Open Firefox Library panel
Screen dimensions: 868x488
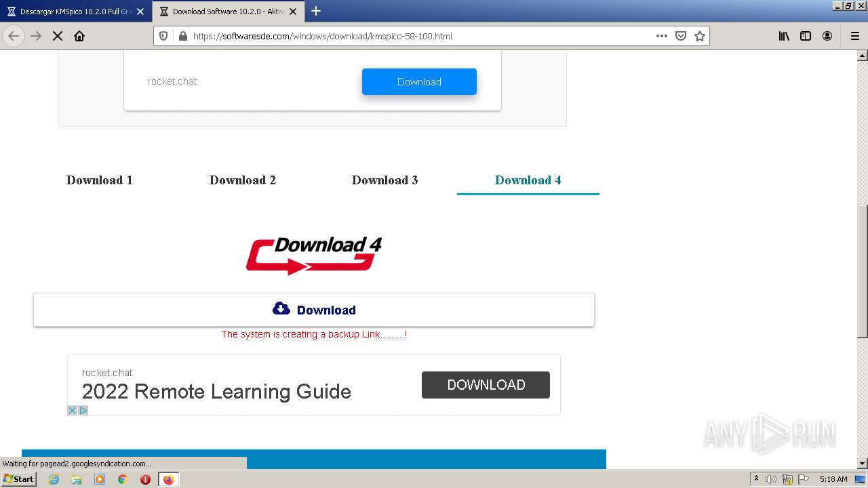784,36
